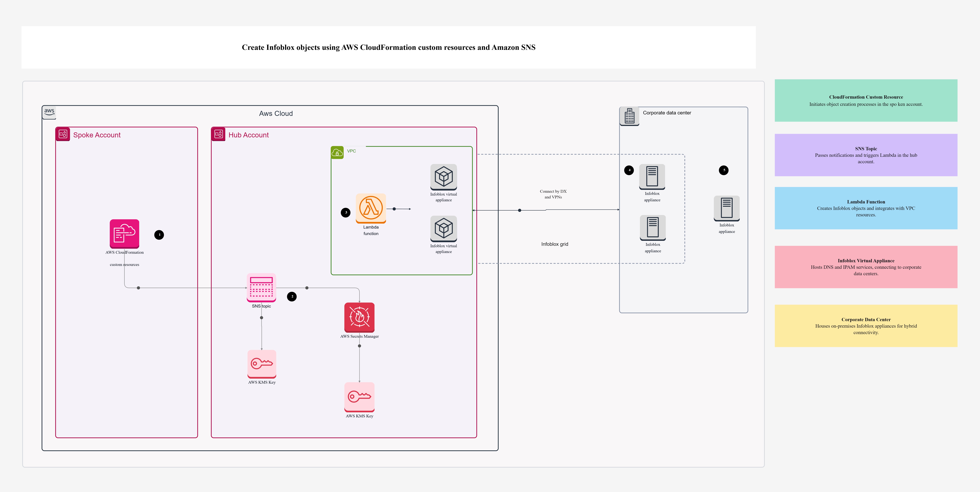Select the green CloudFormation Custom Resource box
This screenshot has width=980, height=492.
click(x=866, y=100)
